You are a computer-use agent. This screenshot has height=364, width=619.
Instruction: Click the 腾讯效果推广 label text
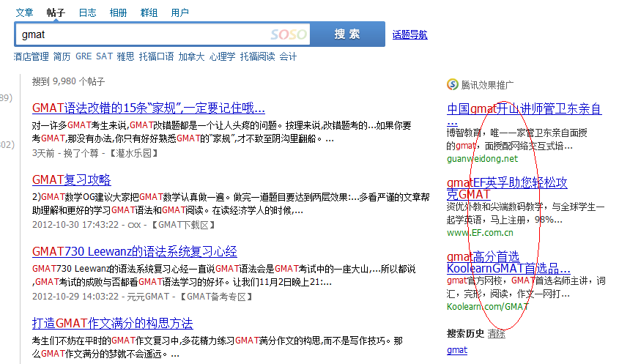(487, 85)
